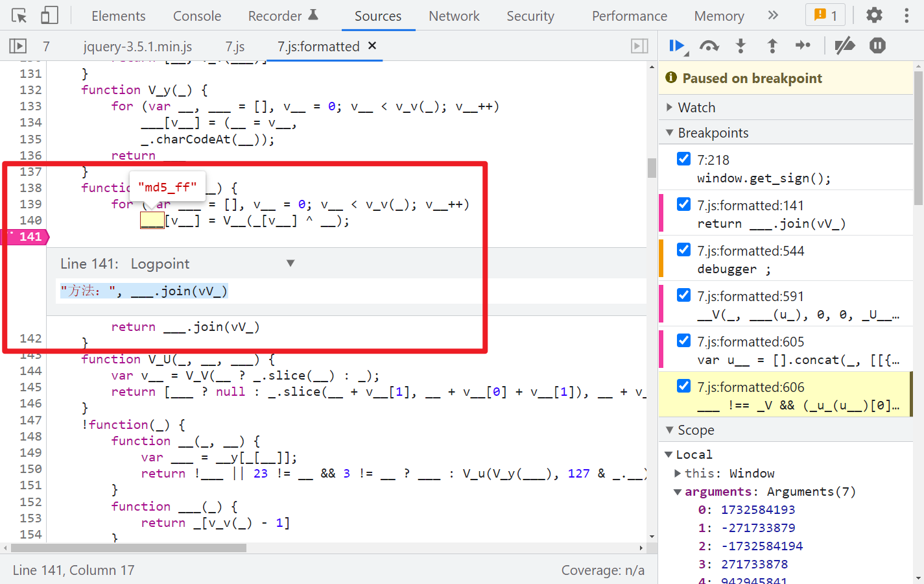Viewport: 924px width, 584px height.
Task: Click the Coverage: n/a status text
Action: (x=602, y=570)
